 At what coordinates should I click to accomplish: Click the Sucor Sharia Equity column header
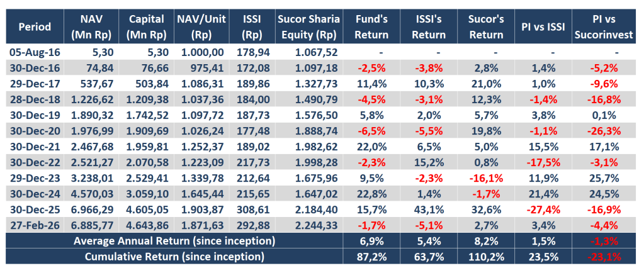[x=307, y=26]
